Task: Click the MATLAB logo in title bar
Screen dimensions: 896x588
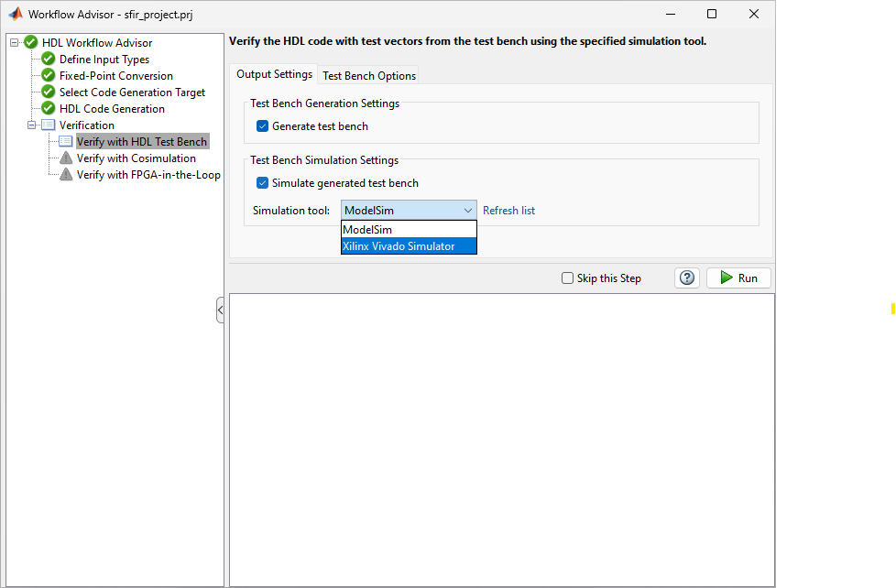Action: (16, 15)
